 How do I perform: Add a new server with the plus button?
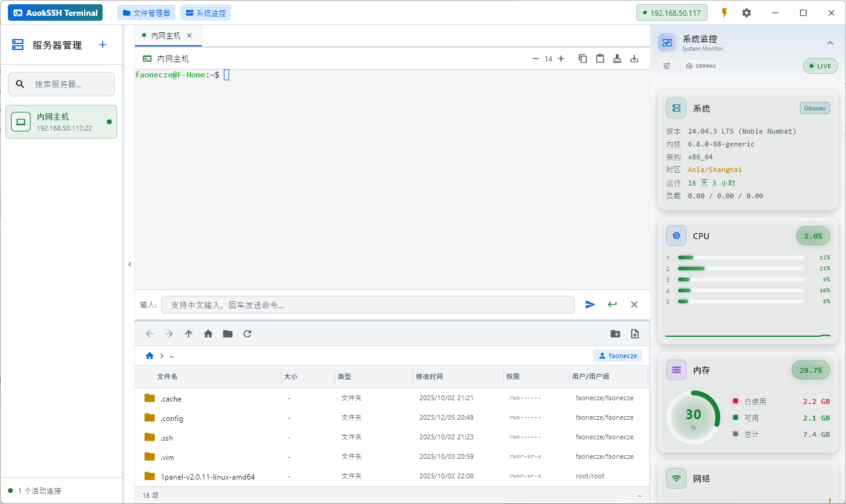[x=103, y=45]
